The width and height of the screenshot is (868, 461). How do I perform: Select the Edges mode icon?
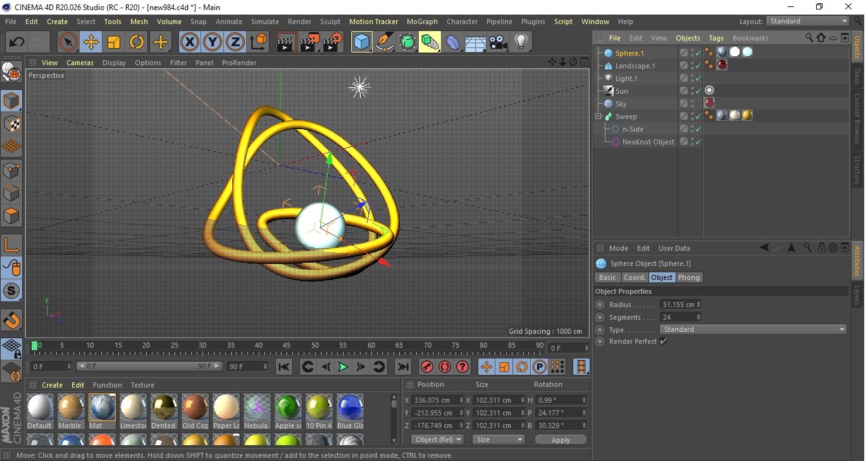(x=11, y=193)
